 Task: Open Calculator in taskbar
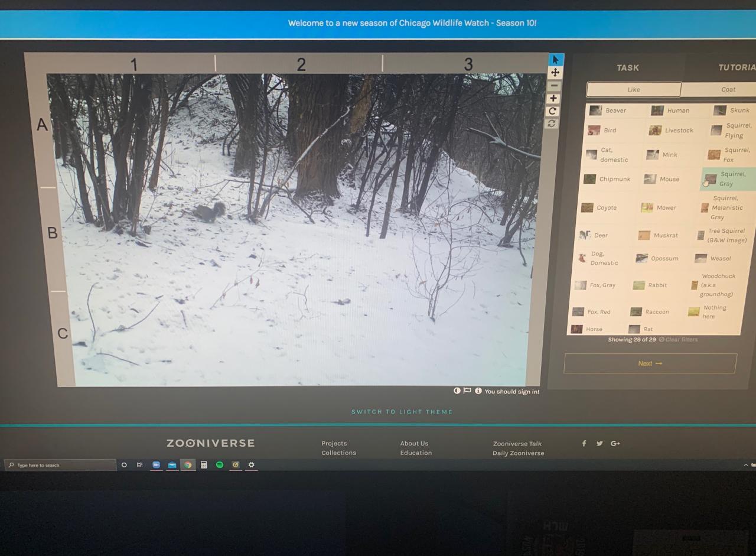click(x=204, y=465)
